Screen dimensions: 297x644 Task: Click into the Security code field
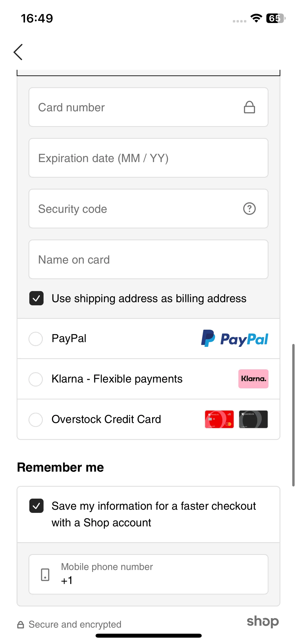click(x=148, y=209)
